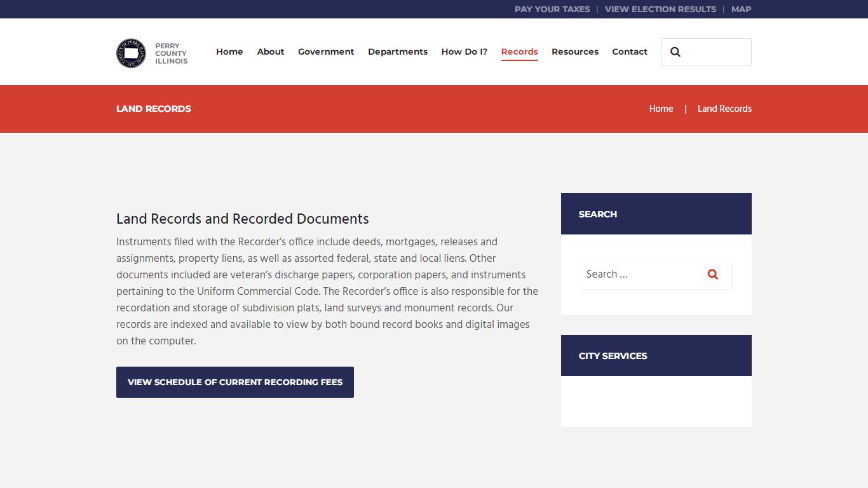Click the sidebar Search widget heading
The height and width of the screenshot is (488, 868).
[x=598, y=214]
